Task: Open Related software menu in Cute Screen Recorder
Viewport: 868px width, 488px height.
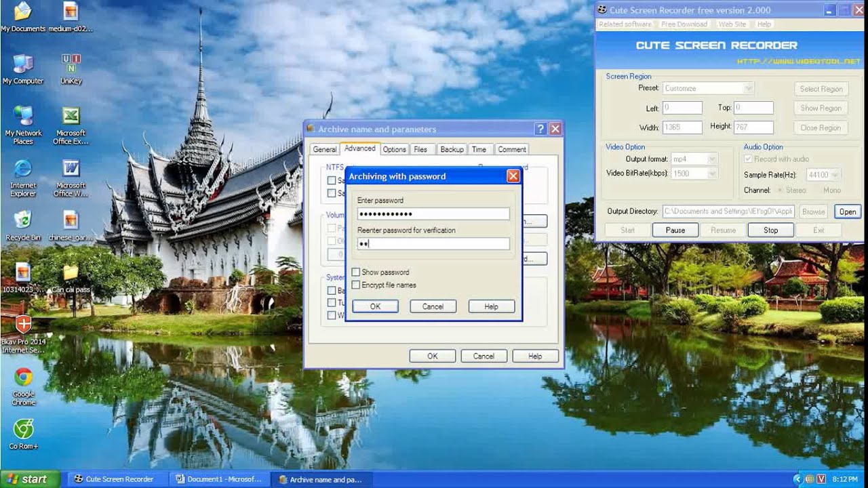Action: 625,24
